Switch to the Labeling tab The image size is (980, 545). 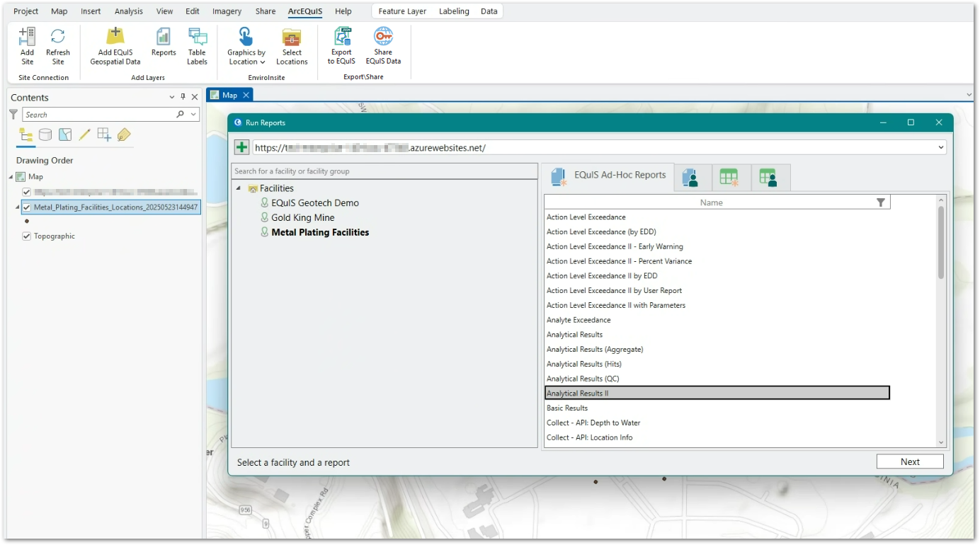click(454, 11)
